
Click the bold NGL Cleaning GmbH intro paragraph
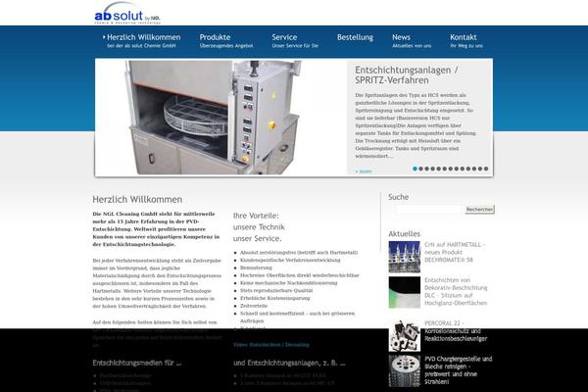click(x=156, y=229)
